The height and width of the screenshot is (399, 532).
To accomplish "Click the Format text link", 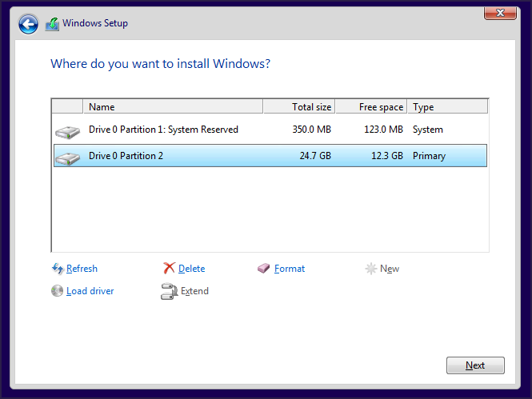I will click(x=289, y=269).
